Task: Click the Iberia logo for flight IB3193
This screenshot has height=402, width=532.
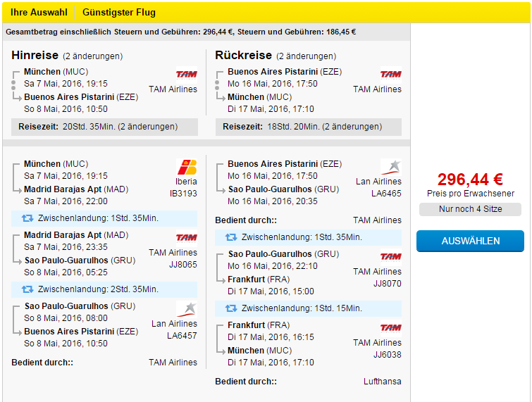Action: [187, 167]
